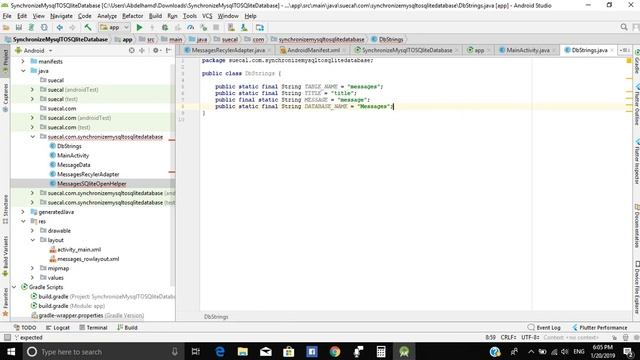
Task: Hide the project tool window icon
Action: [169, 51]
